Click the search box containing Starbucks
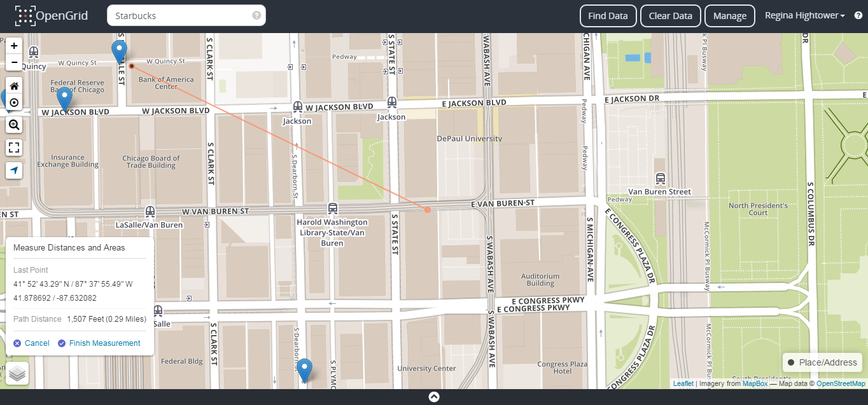This screenshot has width=868, height=405. coord(186,16)
